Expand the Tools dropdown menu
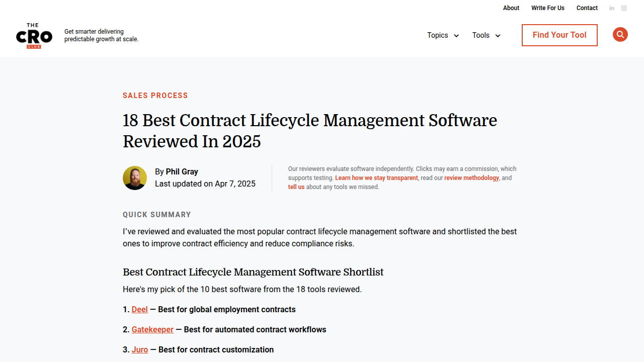Image resolution: width=644 pixels, height=362 pixels. [486, 35]
